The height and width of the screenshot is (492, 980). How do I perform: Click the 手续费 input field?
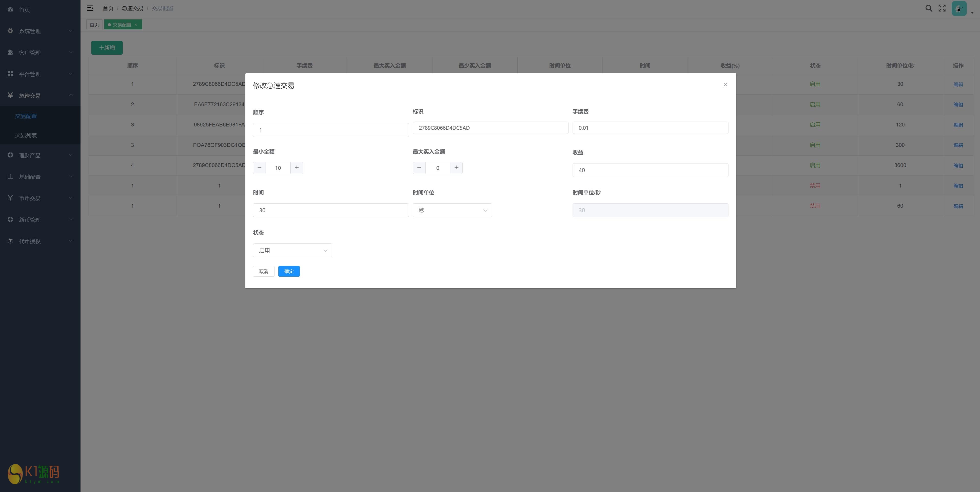(x=650, y=128)
